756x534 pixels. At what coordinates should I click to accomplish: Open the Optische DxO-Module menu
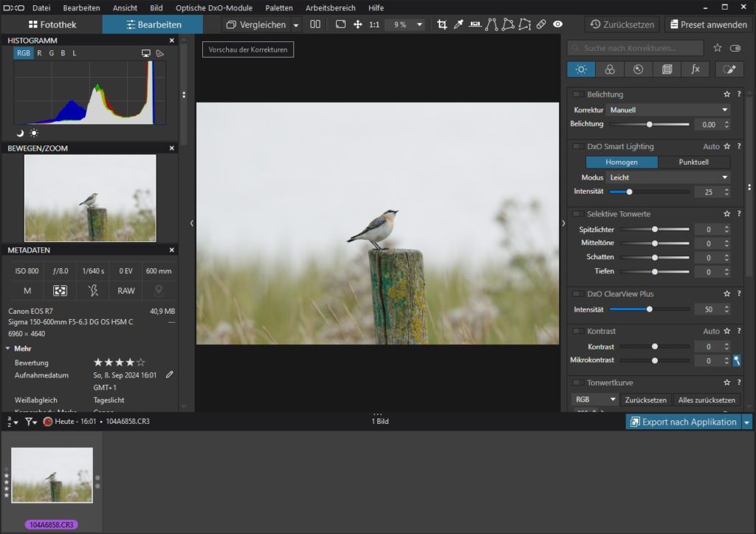click(x=213, y=7)
